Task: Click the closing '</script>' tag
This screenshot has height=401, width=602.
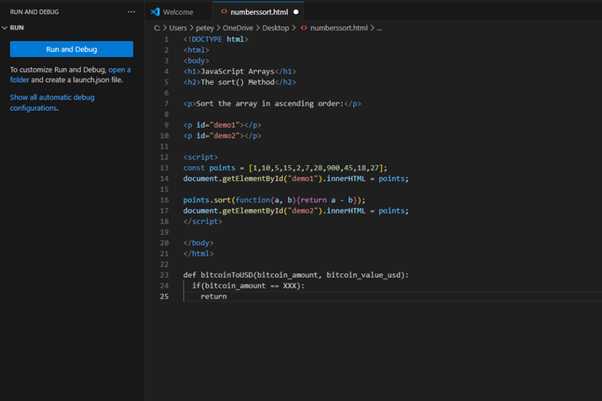Action: pyautogui.click(x=203, y=222)
